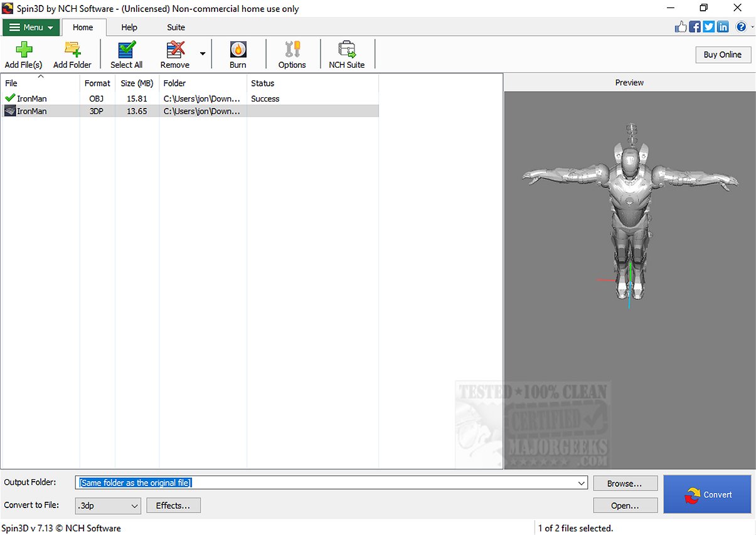Open the Convert to File .3dp dropdown
Image resolution: width=756 pixels, height=535 pixels.
(x=108, y=506)
